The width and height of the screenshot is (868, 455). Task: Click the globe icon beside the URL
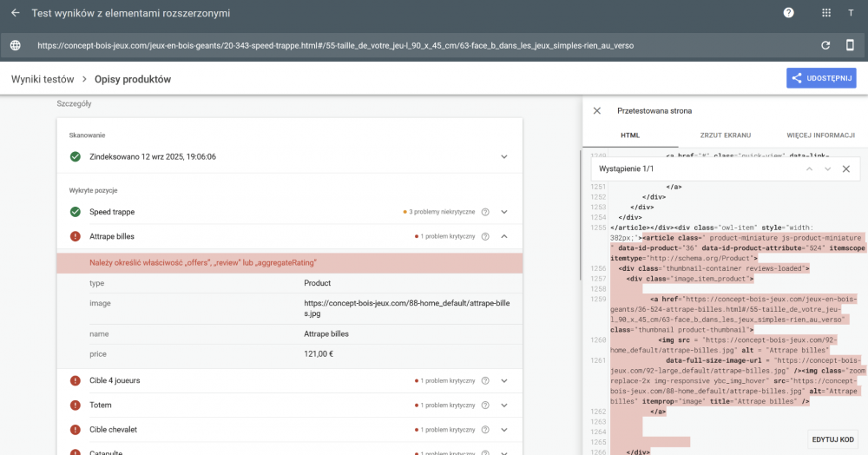(x=16, y=45)
